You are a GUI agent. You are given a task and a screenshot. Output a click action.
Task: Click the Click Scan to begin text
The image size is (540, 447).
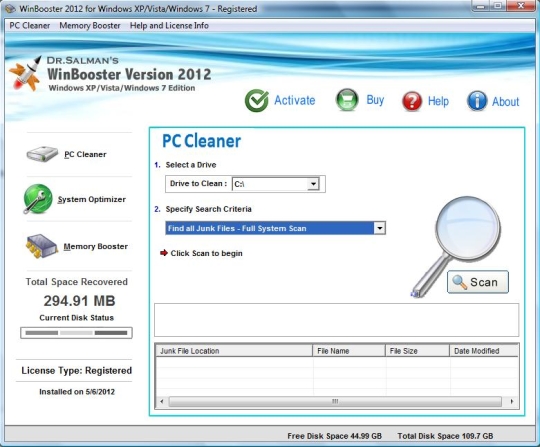206,253
